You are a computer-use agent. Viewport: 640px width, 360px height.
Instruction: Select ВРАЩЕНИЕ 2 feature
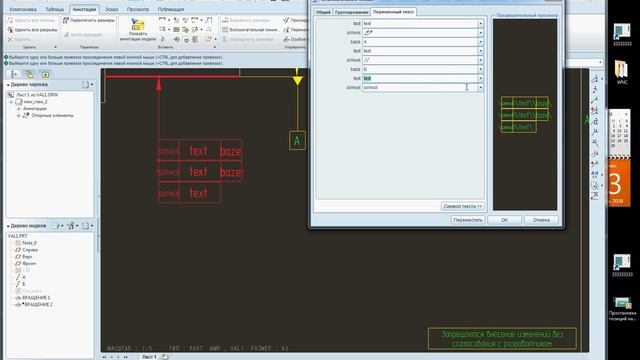click(33, 304)
